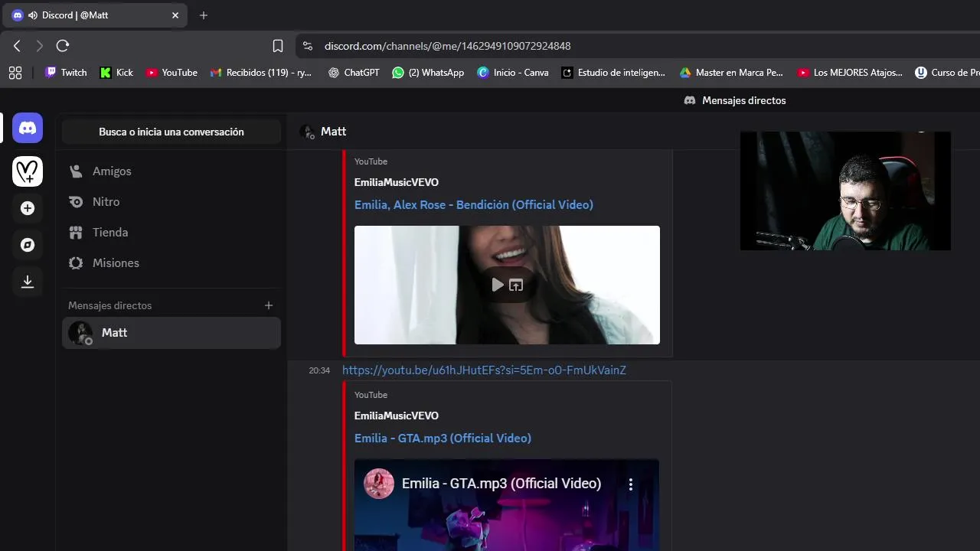
Task: Open Emilia - GTA.mp3 (Official Video) link
Action: click(x=443, y=438)
